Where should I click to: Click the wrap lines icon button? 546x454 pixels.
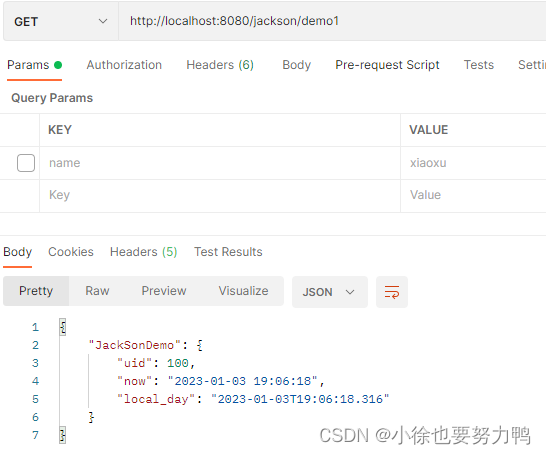[x=392, y=292]
